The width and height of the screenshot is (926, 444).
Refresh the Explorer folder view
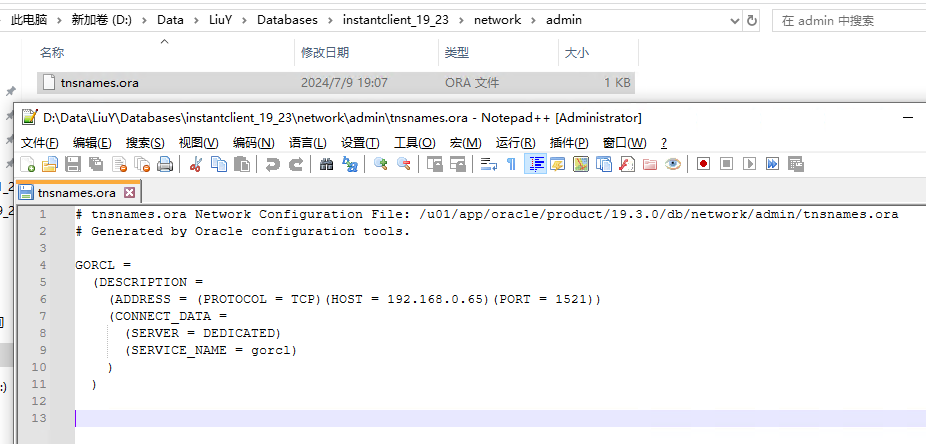pyautogui.click(x=752, y=21)
